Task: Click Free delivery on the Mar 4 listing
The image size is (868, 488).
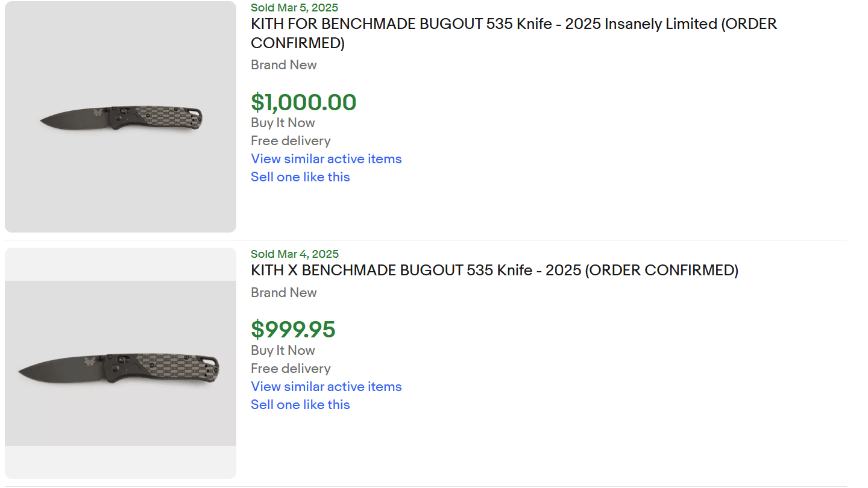Action: click(x=291, y=369)
